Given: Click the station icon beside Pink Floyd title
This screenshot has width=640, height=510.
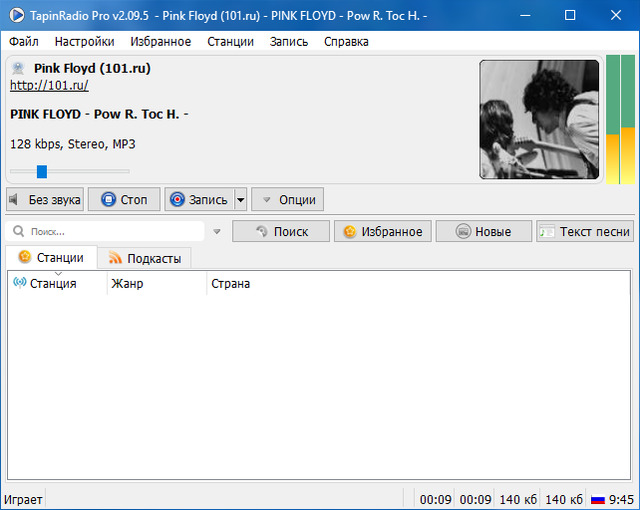Looking at the screenshot, I should coord(18,68).
